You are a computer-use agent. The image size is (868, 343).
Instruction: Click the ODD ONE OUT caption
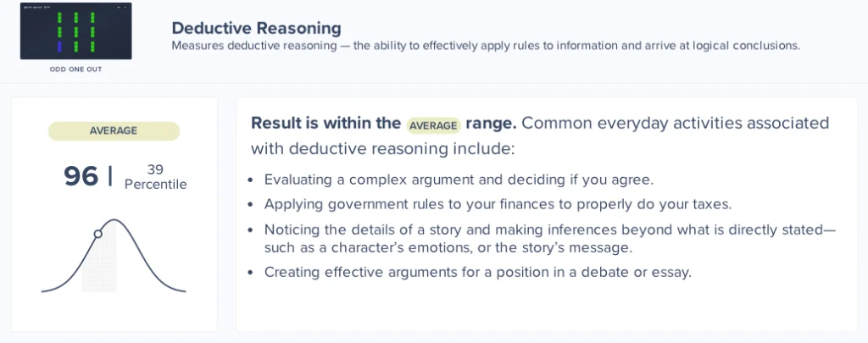[x=76, y=69]
